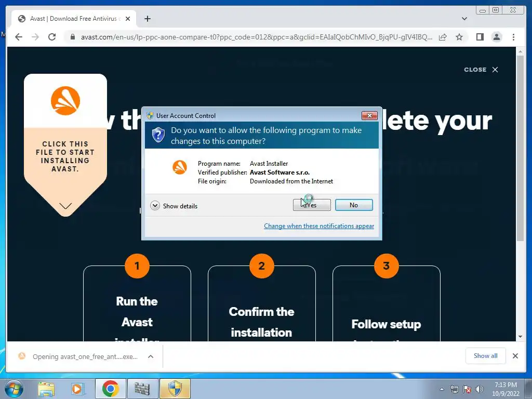Click the browser Forward arrow
Screen dimensions: 532x399
pos(35,37)
